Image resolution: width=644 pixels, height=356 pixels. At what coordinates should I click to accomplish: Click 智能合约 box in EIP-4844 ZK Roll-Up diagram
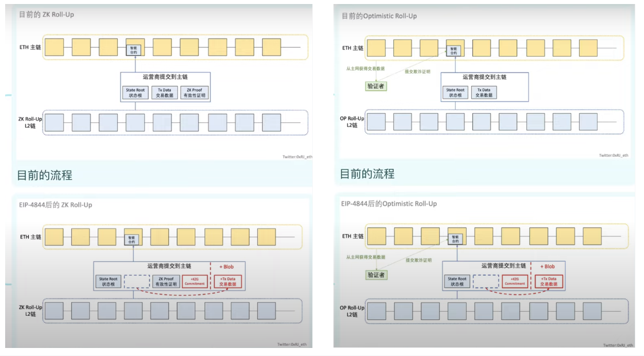click(x=131, y=239)
